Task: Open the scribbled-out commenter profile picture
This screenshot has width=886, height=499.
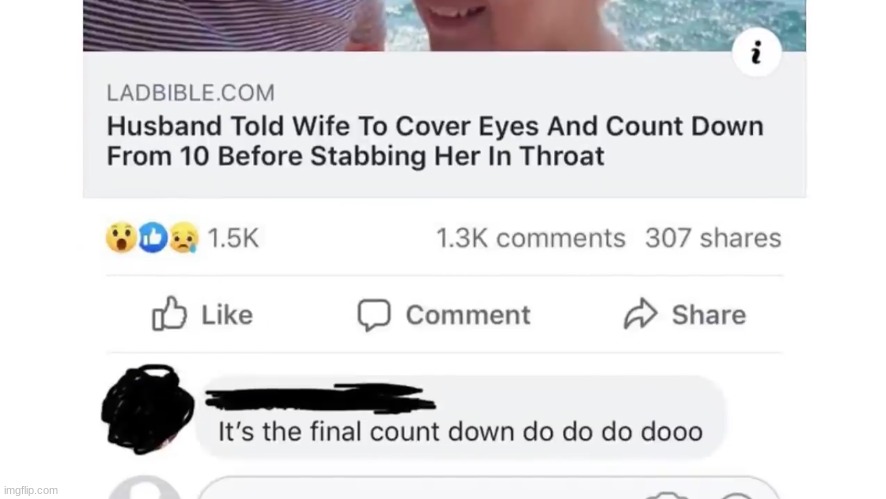Action: point(148,409)
